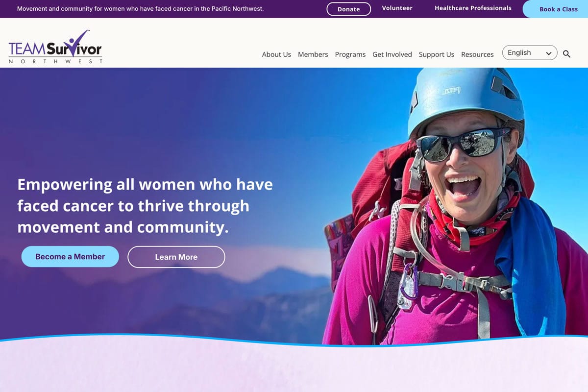Click the Learn More button
This screenshot has width=588, height=392.
point(176,257)
